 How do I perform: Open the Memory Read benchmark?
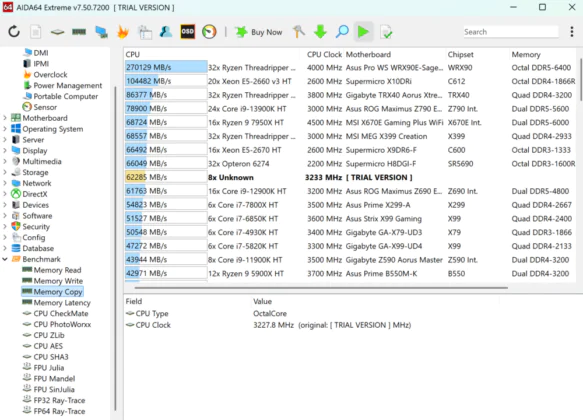click(52, 270)
